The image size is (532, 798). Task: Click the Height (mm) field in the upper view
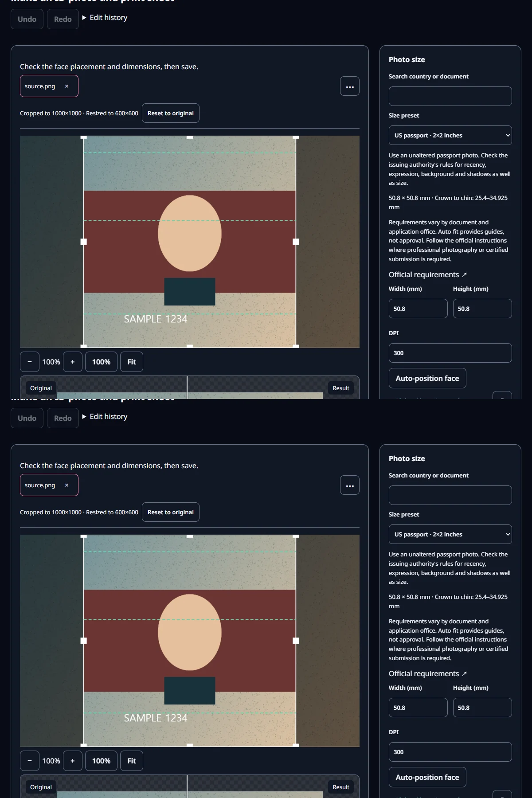[482, 309]
